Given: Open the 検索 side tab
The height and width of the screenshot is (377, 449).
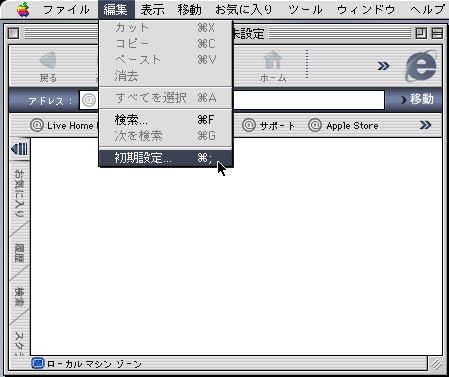Looking at the screenshot, I should point(19,297).
